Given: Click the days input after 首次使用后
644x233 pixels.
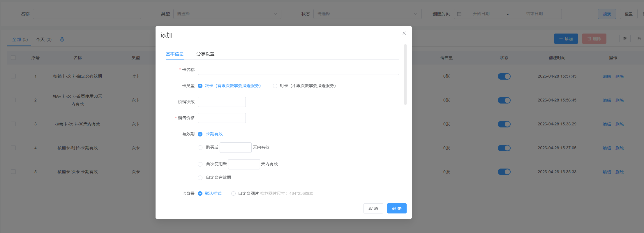Looking at the screenshot, I should pyautogui.click(x=244, y=164).
